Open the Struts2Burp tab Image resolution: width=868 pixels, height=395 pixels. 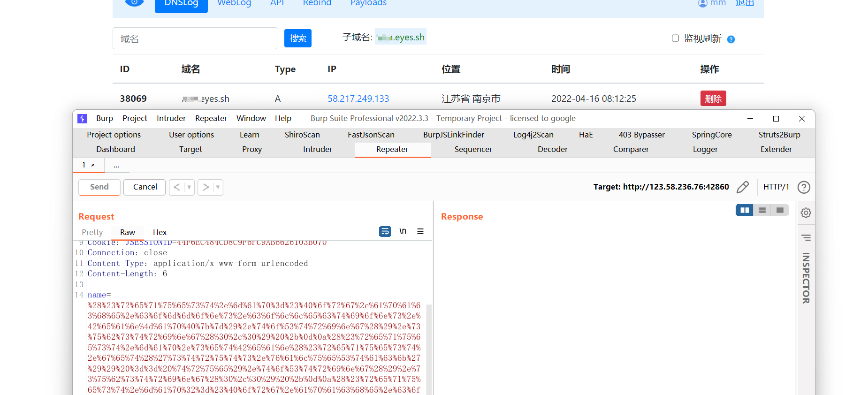point(779,135)
